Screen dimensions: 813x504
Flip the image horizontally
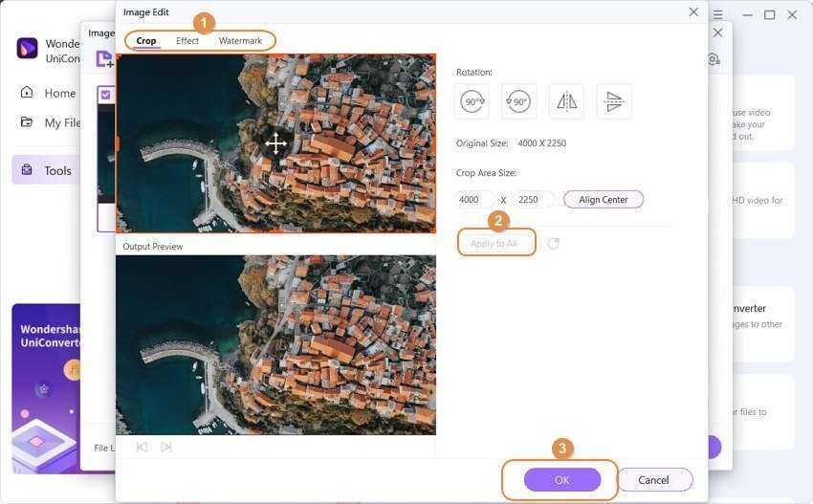pos(566,101)
